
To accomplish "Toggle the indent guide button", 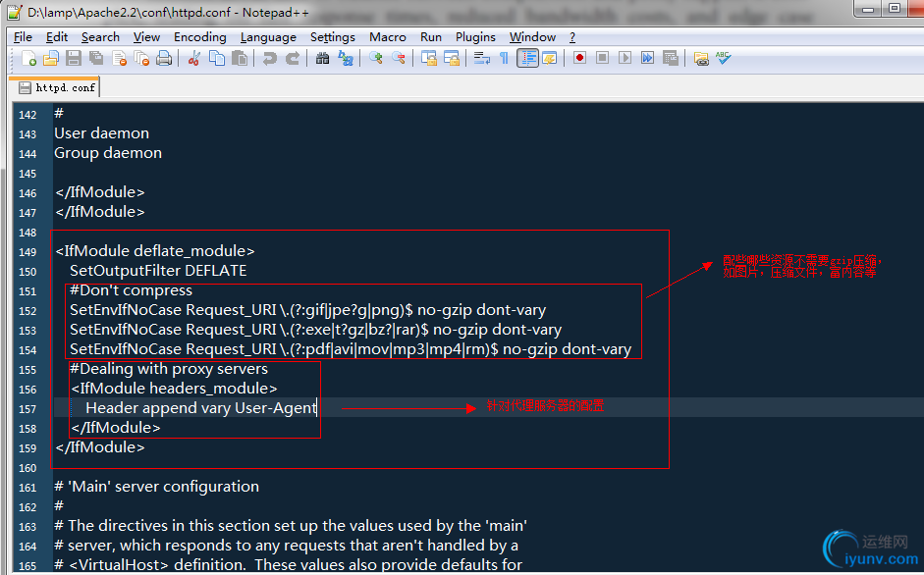I will click(528, 58).
